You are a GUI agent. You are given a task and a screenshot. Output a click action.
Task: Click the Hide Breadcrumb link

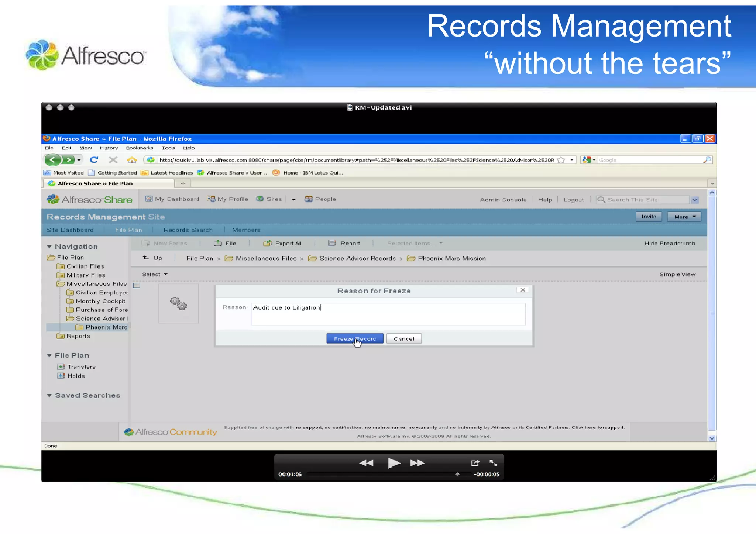coord(670,243)
